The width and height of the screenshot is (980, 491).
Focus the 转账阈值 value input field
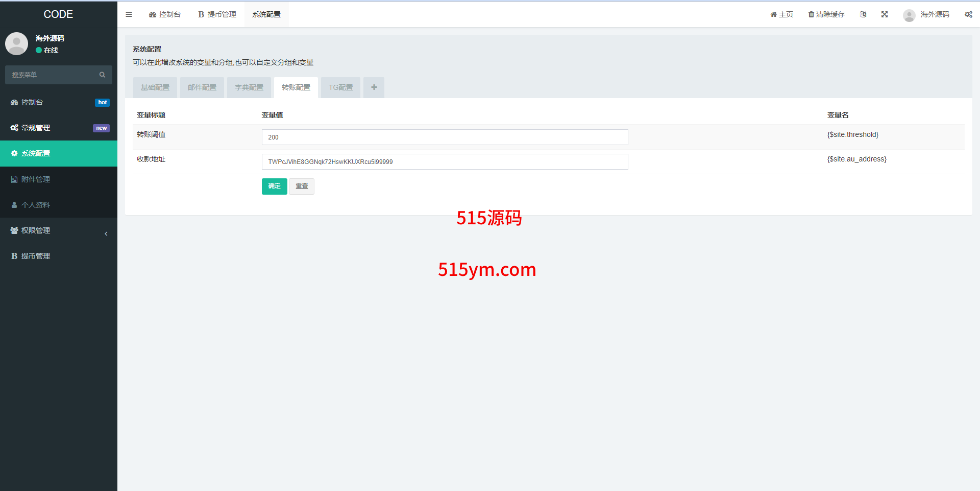(x=444, y=137)
